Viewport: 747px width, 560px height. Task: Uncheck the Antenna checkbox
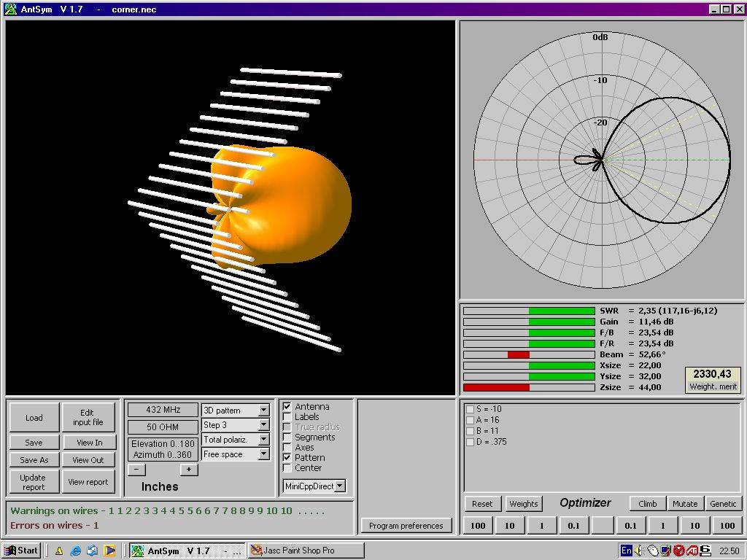[x=287, y=406]
